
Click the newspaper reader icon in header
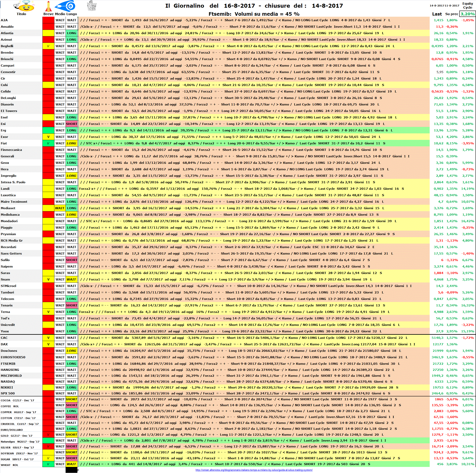(x=92, y=6)
